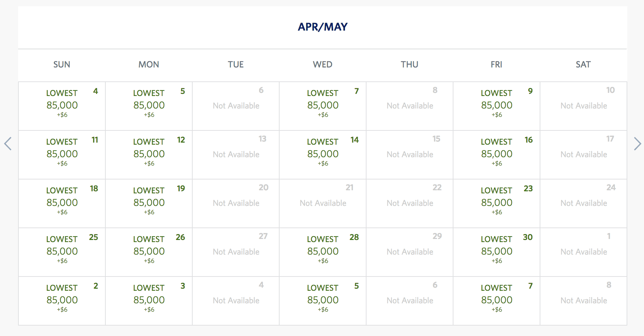Viewport: 644px width, 336px height.
Task: Choose Friday April 30 fare cell
Action: coord(496,252)
